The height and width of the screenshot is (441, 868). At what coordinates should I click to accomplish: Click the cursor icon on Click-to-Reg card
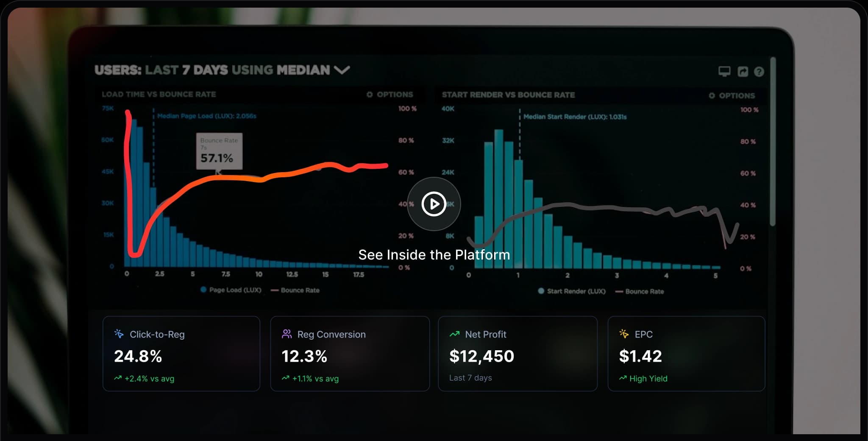point(119,334)
